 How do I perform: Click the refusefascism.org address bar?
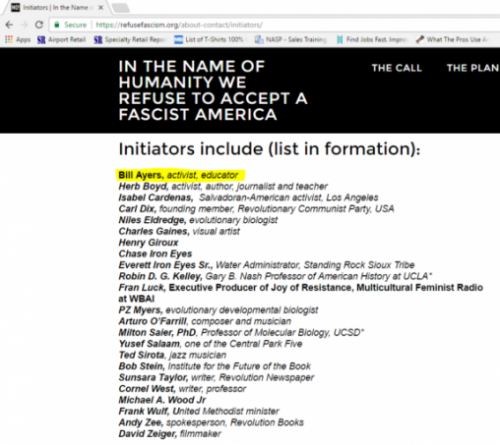pyautogui.click(x=273, y=25)
